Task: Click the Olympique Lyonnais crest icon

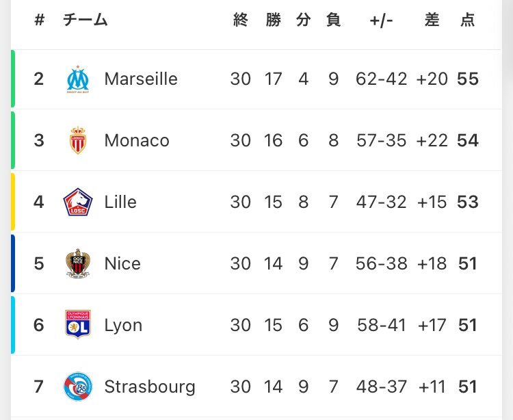Action: [x=78, y=324]
